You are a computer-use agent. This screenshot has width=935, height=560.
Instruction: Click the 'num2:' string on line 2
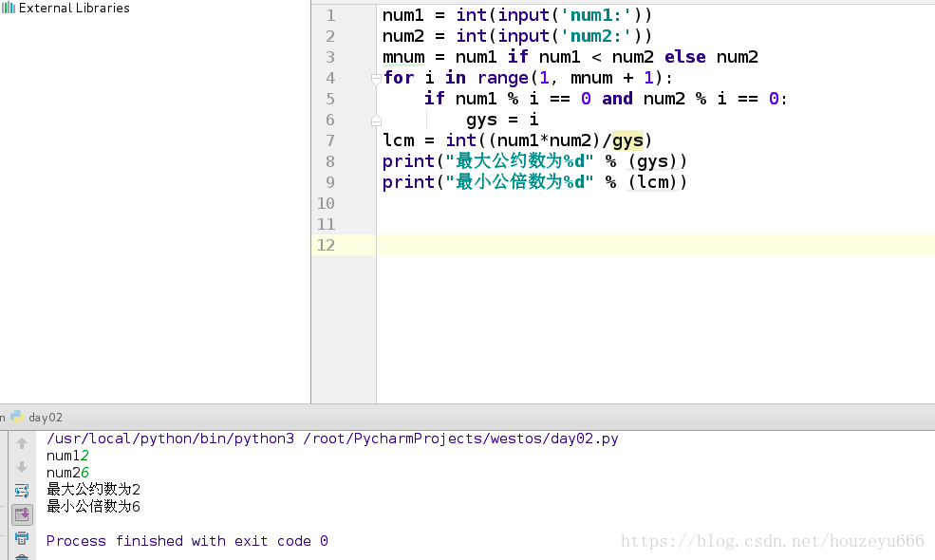click(596, 36)
